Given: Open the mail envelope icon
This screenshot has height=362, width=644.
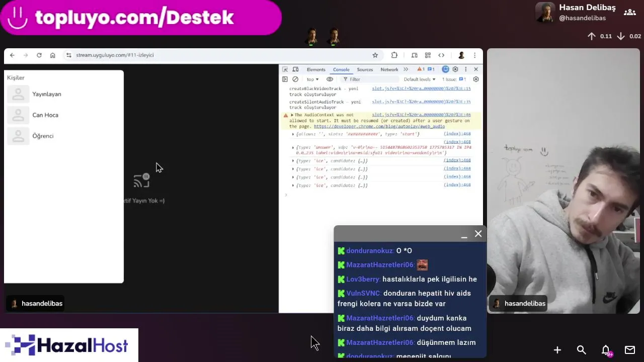Looking at the screenshot, I should click(630, 350).
